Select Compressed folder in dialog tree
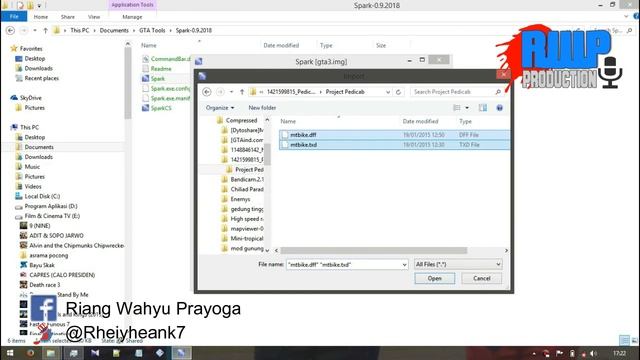 pyautogui.click(x=241, y=120)
